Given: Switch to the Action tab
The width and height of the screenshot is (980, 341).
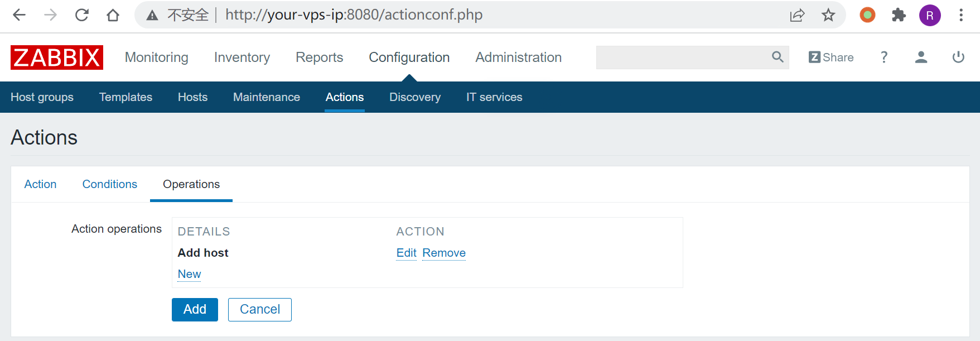Looking at the screenshot, I should pyautogui.click(x=40, y=184).
